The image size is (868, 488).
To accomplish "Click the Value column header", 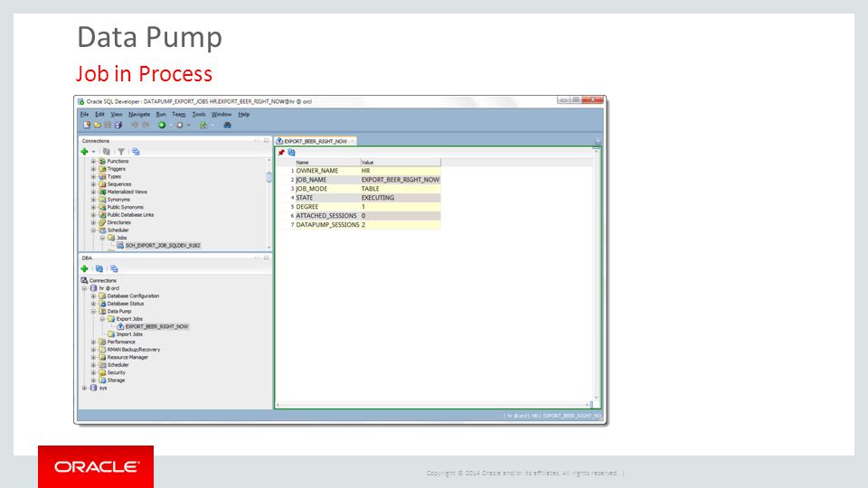I will (x=401, y=162).
